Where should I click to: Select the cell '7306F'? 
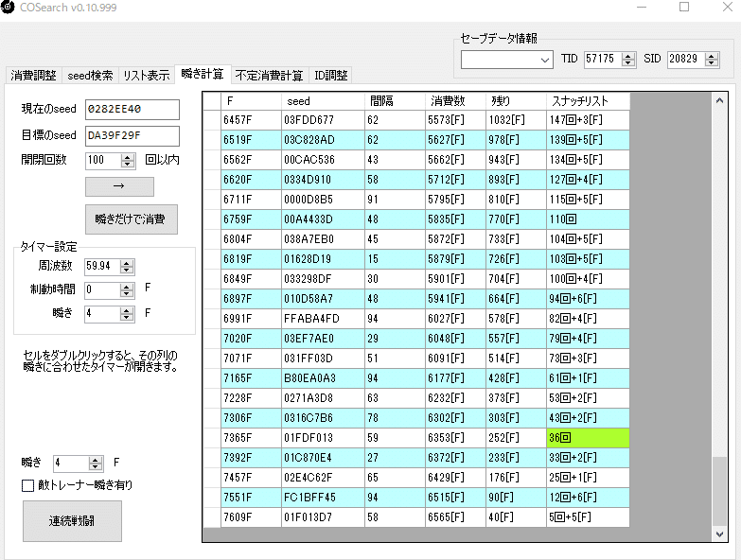click(x=251, y=418)
